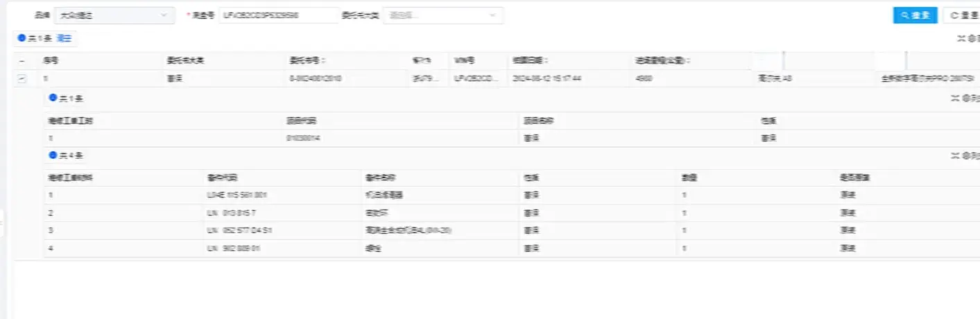The height and width of the screenshot is (319, 980).
Task: Click column settings icon of labor items sub-table
Action: tap(967, 98)
